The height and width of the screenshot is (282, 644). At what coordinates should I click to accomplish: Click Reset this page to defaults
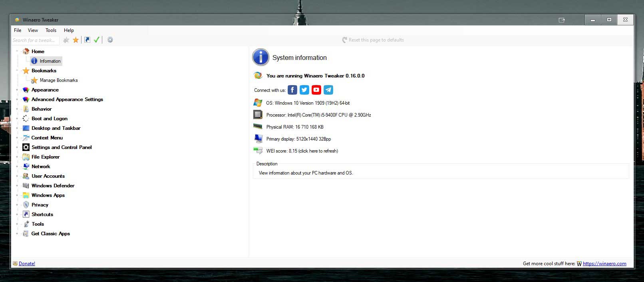(373, 40)
